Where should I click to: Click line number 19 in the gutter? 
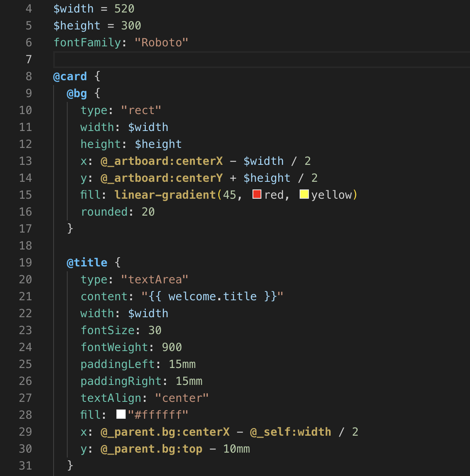point(25,263)
